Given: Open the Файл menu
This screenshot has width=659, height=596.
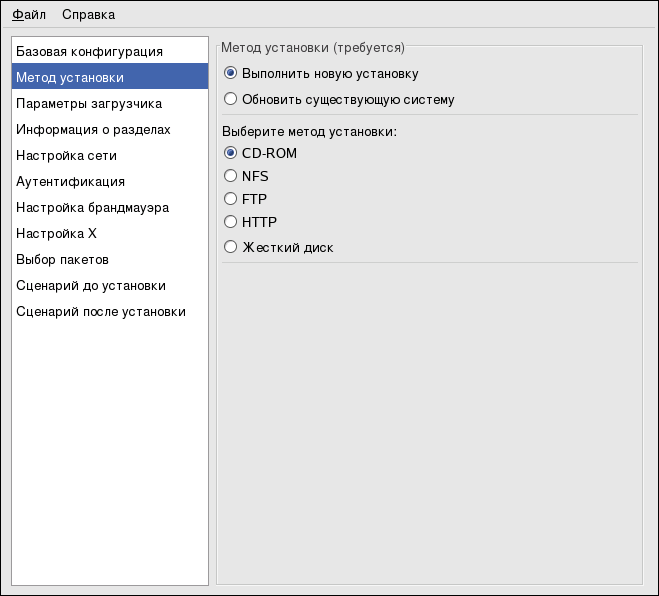Looking at the screenshot, I should [30, 15].
